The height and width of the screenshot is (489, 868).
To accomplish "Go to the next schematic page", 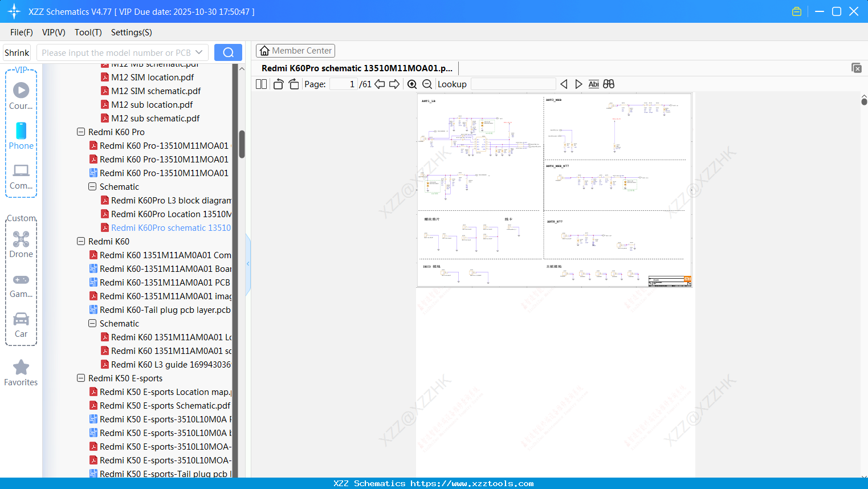I will pyautogui.click(x=393, y=84).
